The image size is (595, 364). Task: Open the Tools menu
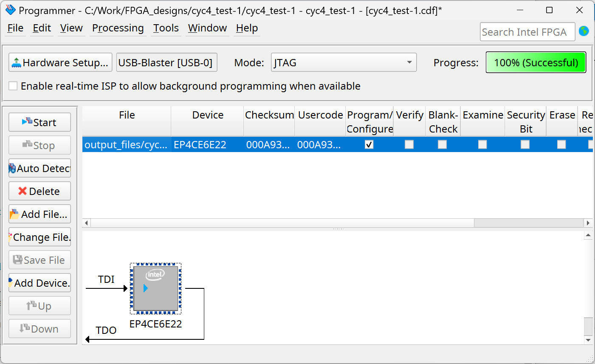click(166, 28)
